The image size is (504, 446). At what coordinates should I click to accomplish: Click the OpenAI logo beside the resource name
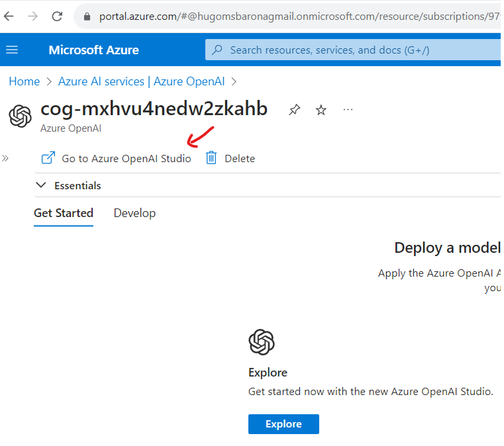pyautogui.click(x=20, y=116)
